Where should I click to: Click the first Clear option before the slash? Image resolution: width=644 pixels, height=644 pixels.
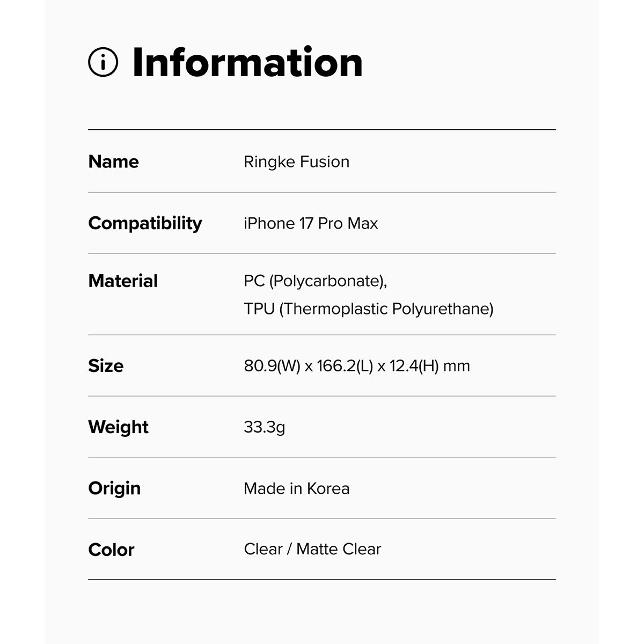click(x=263, y=549)
